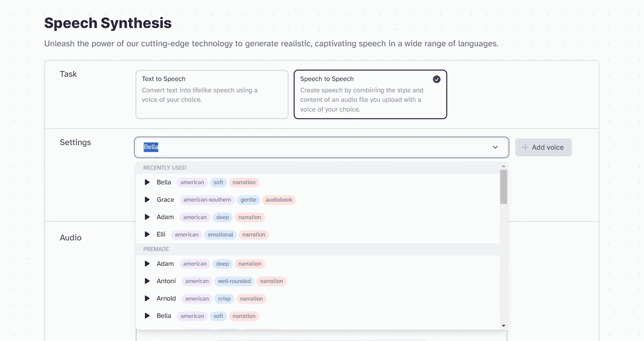This screenshot has height=341, width=644.
Task: Preview Adam voice in Premade section
Action: coord(147,264)
